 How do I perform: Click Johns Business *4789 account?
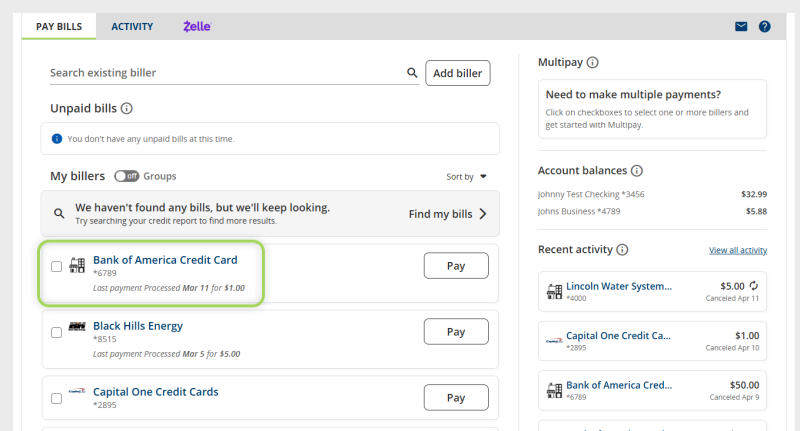579,211
